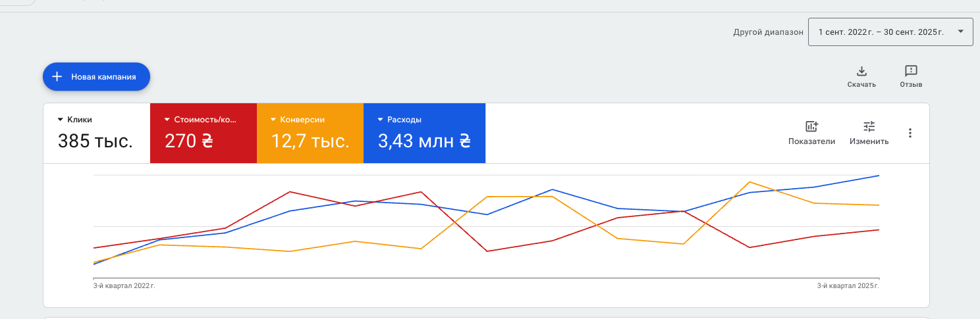980x319 pixels.
Task: Expand the Конверсии metric dropdown arrow
Action: click(x=273, y=120)
